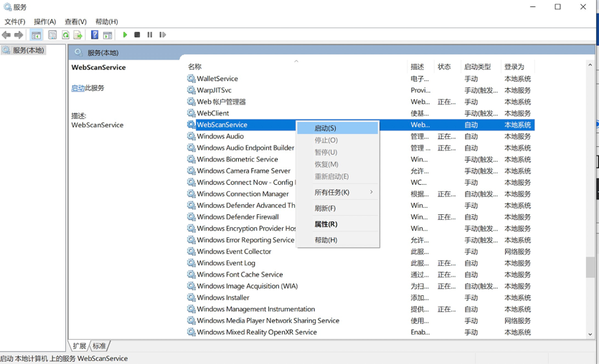This screenshot has height=364, width=599.
Task: Click the Pause Service toolbar button
Action: click(150, 34)
